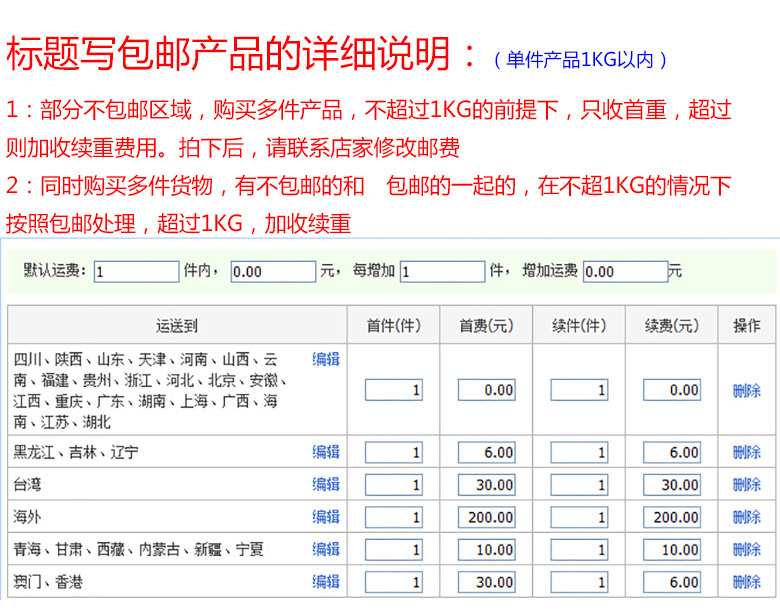780x614 pixels.
Task: Click additional-item count field in 台湾 row
Action: (x=579, y=485)
